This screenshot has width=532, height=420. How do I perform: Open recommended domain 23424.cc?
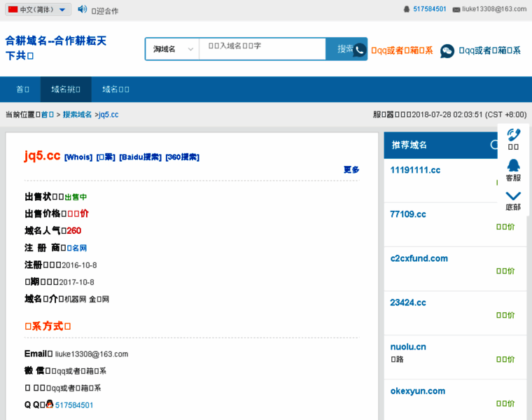408,302
